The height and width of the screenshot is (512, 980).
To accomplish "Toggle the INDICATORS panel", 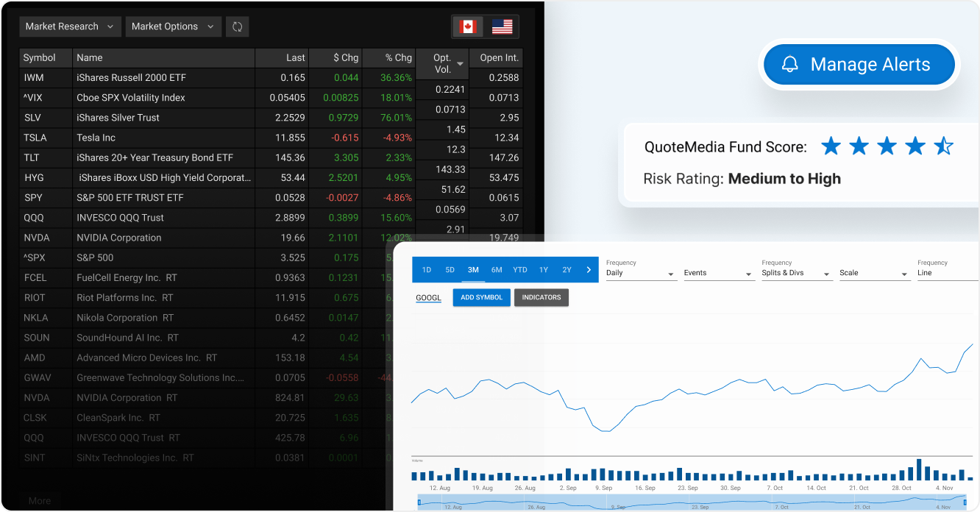I will [x=542, y=297].
